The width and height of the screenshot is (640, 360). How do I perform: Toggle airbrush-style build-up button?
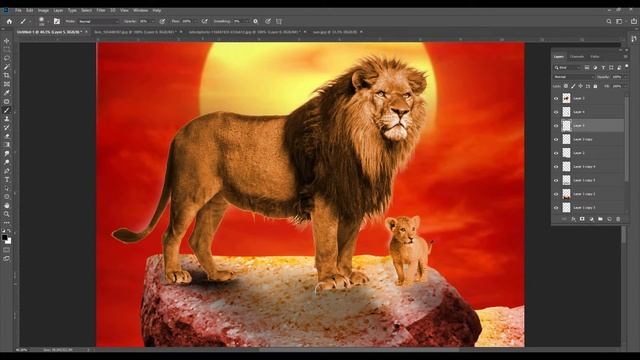204,21
